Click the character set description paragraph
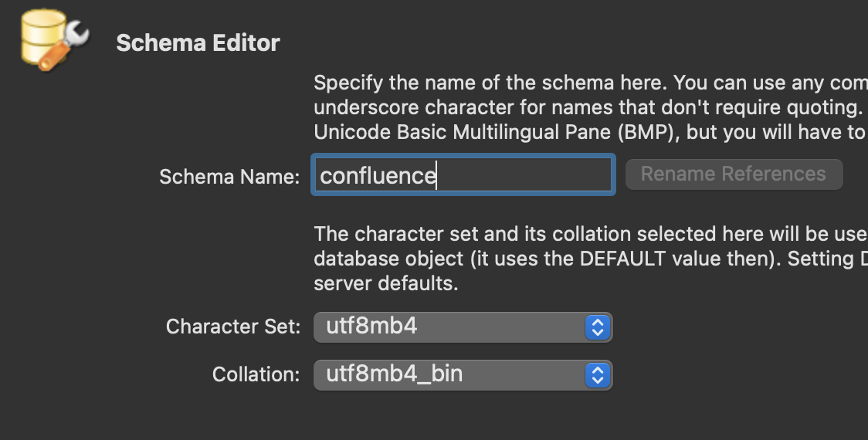Viewport: 868px width, 440px height. click(591, 259)
